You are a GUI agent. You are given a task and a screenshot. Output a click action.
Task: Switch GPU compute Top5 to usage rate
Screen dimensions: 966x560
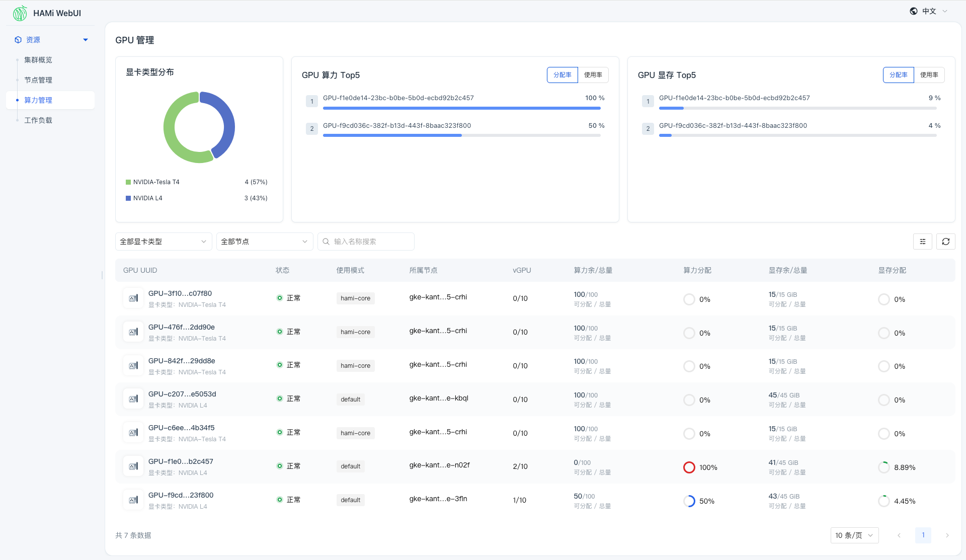(593, 75)
